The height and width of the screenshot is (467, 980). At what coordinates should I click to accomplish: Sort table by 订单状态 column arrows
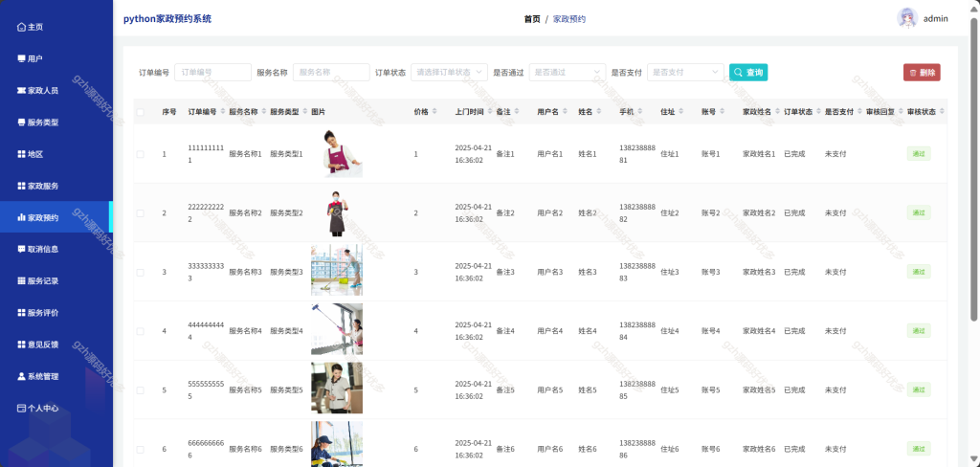pos(818,112)
